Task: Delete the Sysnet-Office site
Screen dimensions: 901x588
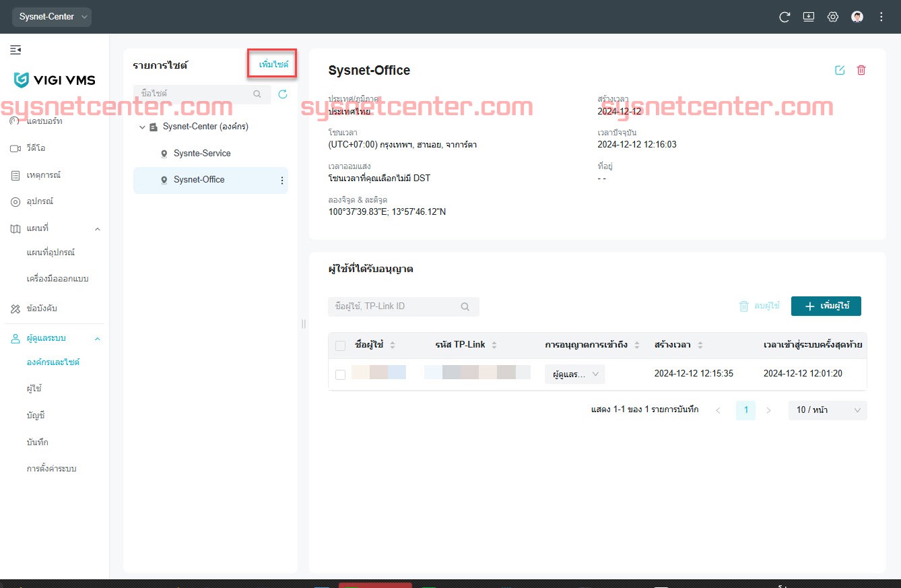Action: pos(861,70)
